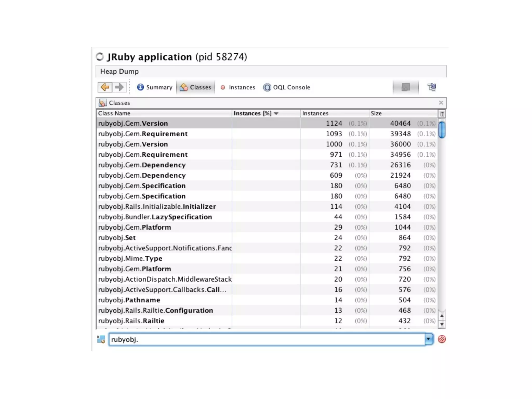Viewport: 532px width, 399px height.
Task: Click the compare heap dump icon
Action: 432,87
